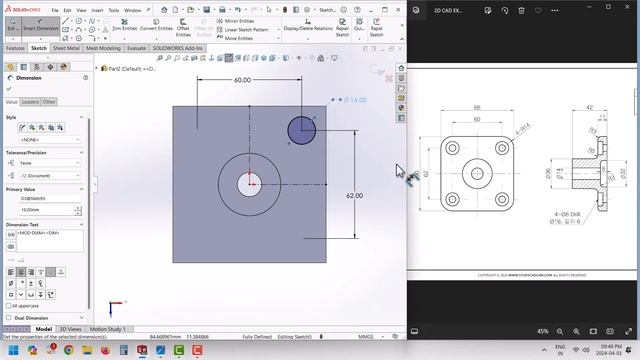Enter fullscreen in Photos viewer
Viewport: 640px width, 360px height.
click(629, 331)
